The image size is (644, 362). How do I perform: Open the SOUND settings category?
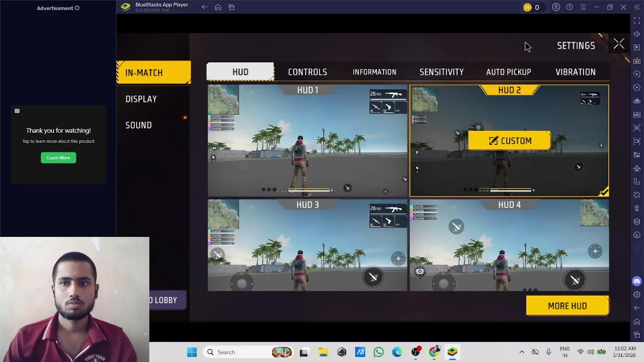click(x=138, y=125)
